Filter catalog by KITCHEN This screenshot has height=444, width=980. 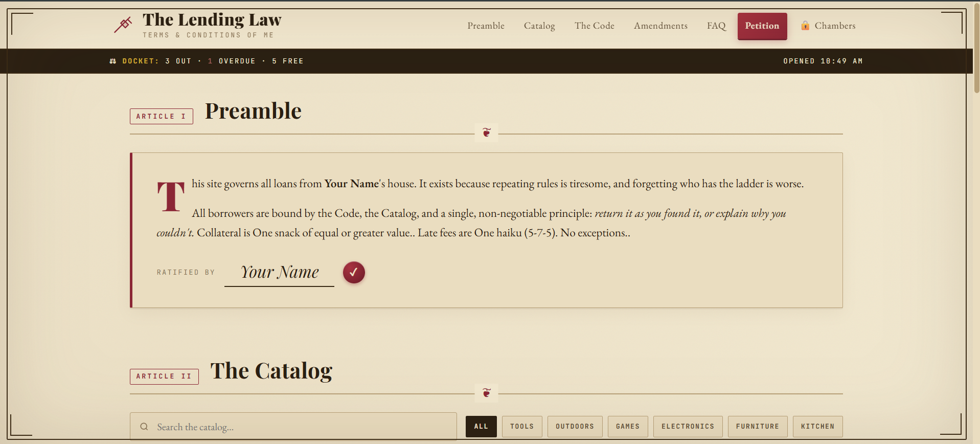818,427
